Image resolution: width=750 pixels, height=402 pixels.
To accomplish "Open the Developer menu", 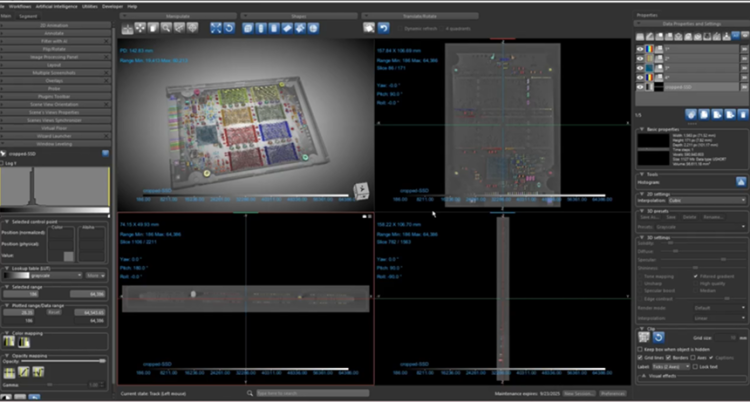I will (112, 7).
